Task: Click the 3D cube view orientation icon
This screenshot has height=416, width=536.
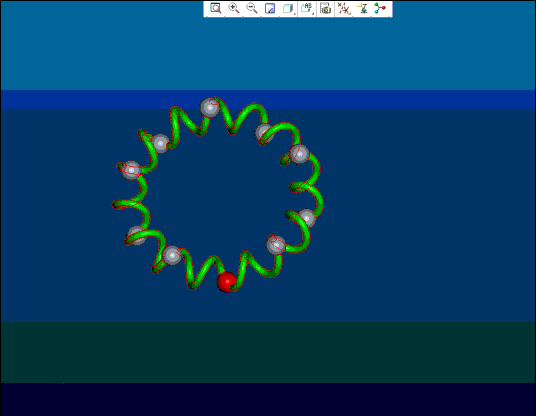Action: pyautogui.click(x=287, y=9)
